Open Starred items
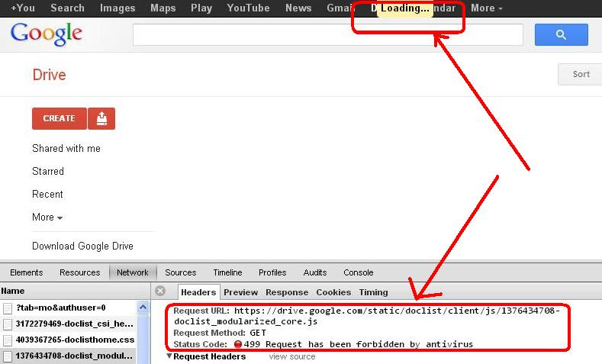This screenshot has width=602, height=364. 48,171
